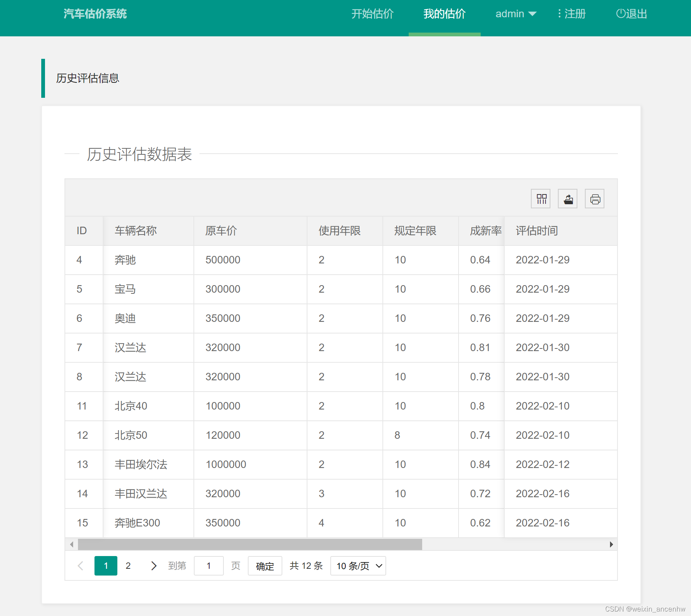This screenshot has width=691, height=616.
Task: Select the 奥迪 vehicle name cell
Action: click(148, 318)
